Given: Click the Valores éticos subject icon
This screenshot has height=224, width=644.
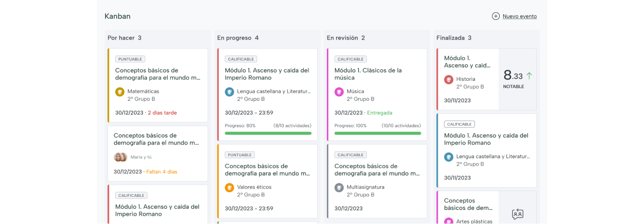Looking at the screenshot, I should pos(230,187).
